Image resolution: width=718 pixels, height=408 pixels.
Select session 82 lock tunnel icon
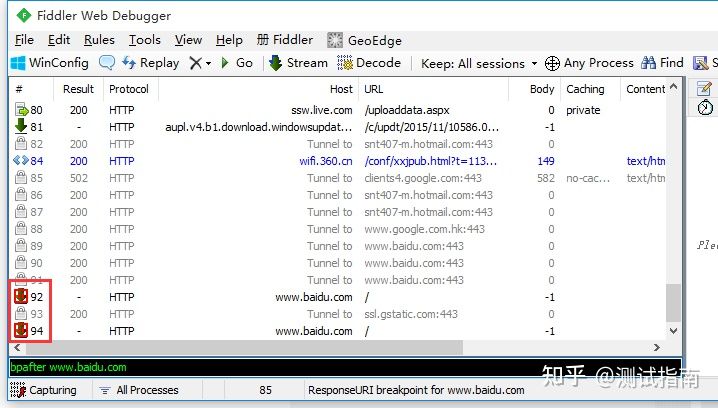(x=21, y=144)
